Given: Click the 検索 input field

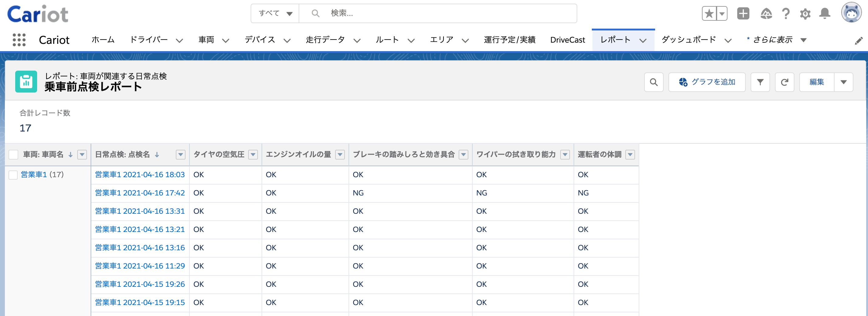Looking at the screenshot, I should coord(438,13).
